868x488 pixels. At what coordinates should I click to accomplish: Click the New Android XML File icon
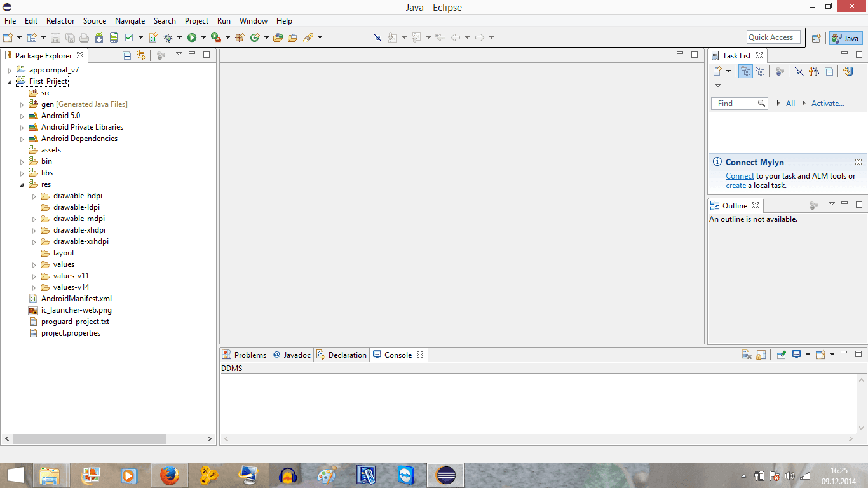point(153,37)
